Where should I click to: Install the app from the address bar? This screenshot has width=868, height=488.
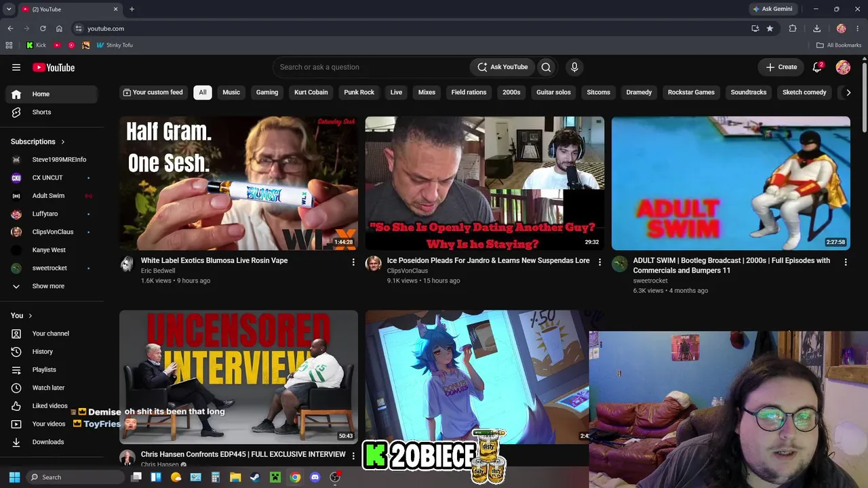click(755, 28)
